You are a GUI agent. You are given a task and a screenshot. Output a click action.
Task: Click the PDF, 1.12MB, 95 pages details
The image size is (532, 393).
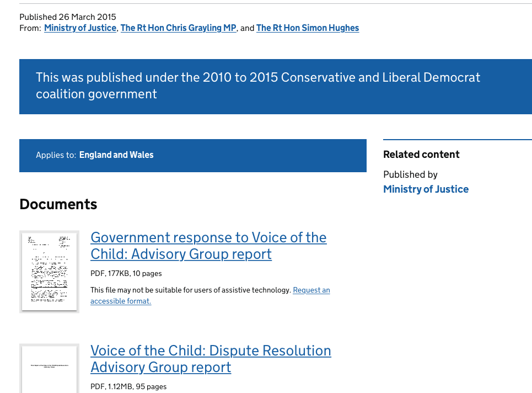[128, 386]
